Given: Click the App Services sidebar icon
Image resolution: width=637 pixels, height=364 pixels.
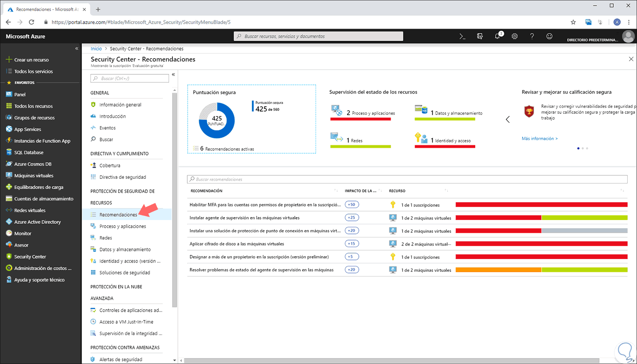Looking at the screenshot, I should click(9, 129).
